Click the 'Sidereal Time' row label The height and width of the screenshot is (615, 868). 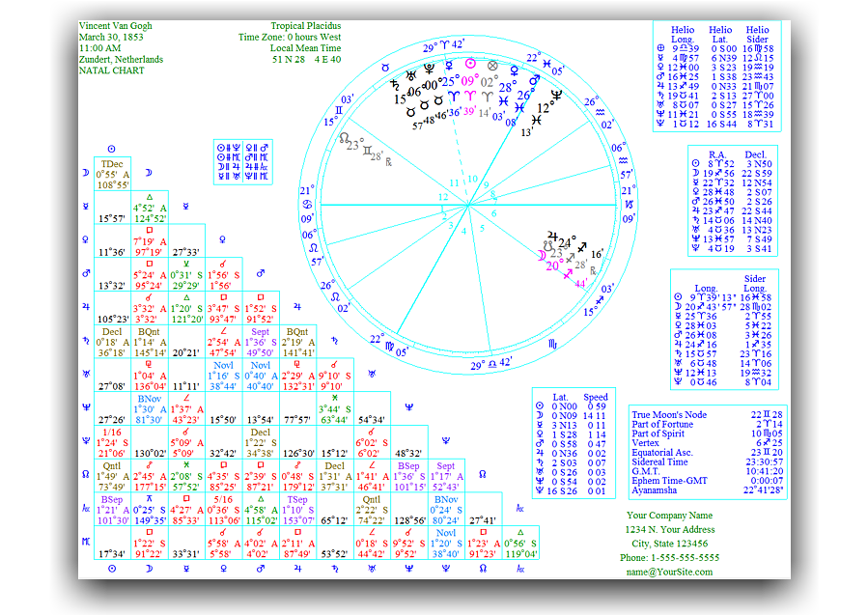(659, 461)
